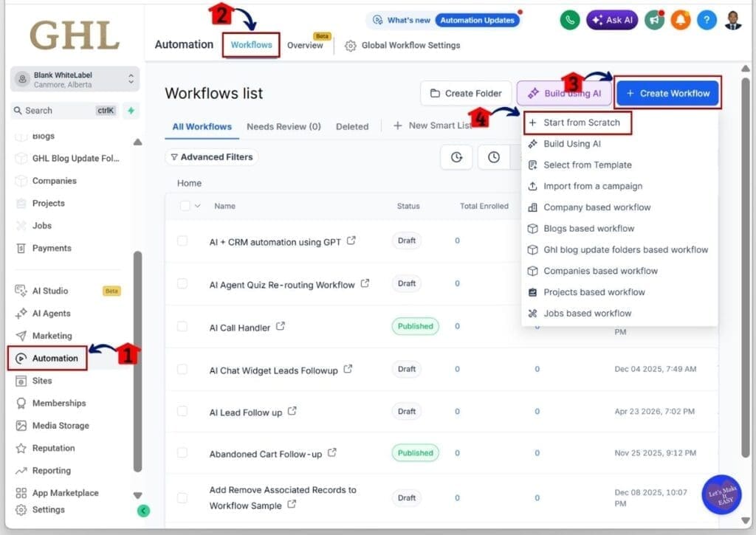Open the megaphone announcements icon
Viewport: 756px width, 535px height.
coord(654,20)
